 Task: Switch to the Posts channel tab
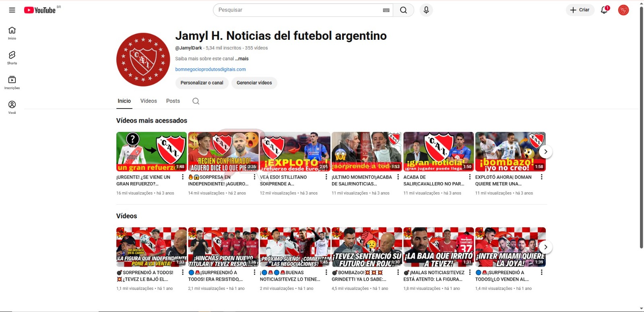(x=173, y=101)
